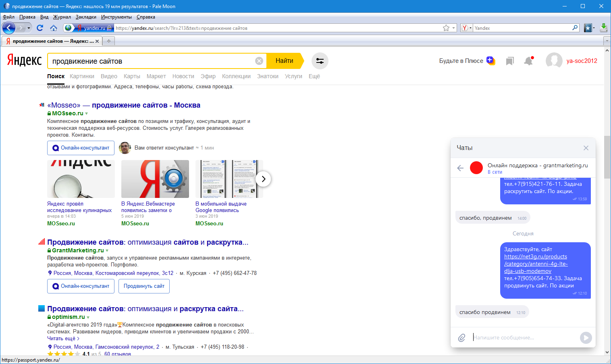Open user avatar ya-soc2012
Screen dimensions: 611x364
click(554, 61)
